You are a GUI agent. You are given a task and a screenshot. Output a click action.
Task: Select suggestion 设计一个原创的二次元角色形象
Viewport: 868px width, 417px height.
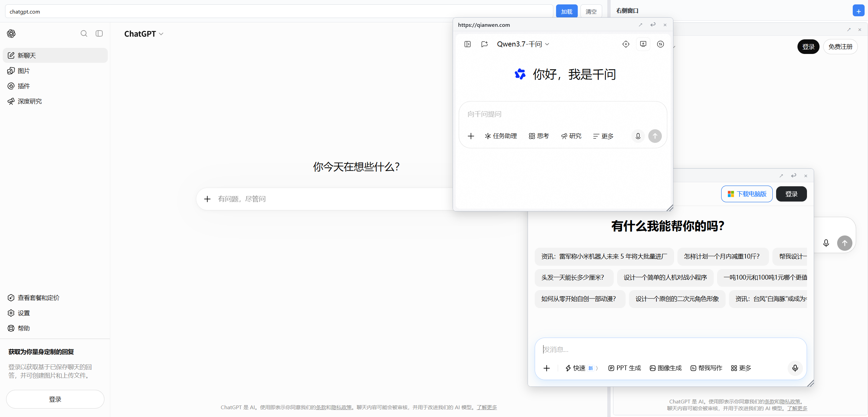677,299
